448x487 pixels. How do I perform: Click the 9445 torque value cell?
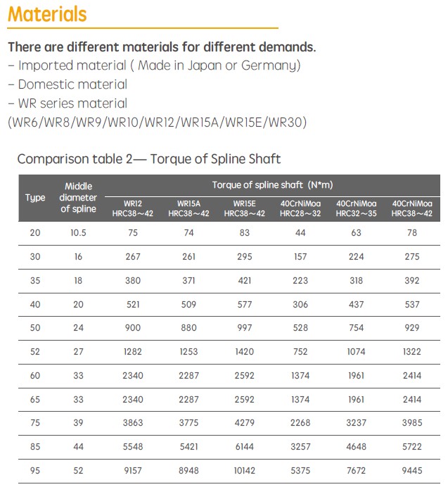click(412, 471)
